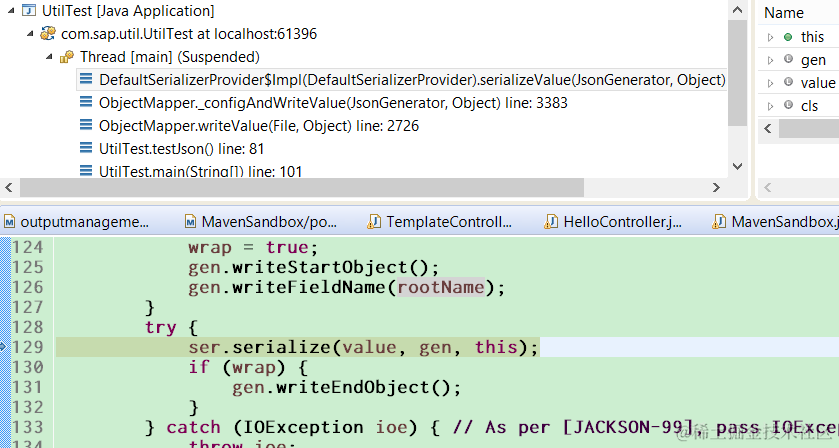
Task: Switch to the MavenSandbox.j editor tab
Action: pyautogui.click(x=785, y=222)
